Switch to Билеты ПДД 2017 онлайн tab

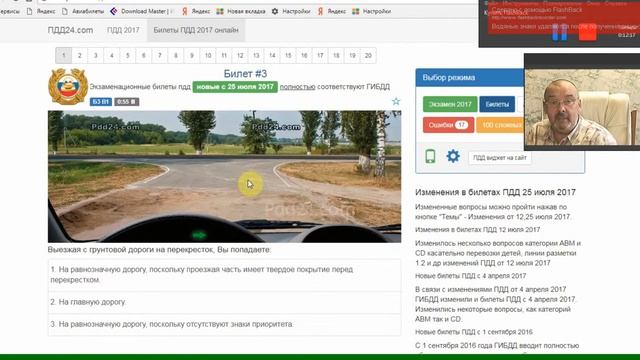point(196,30)
